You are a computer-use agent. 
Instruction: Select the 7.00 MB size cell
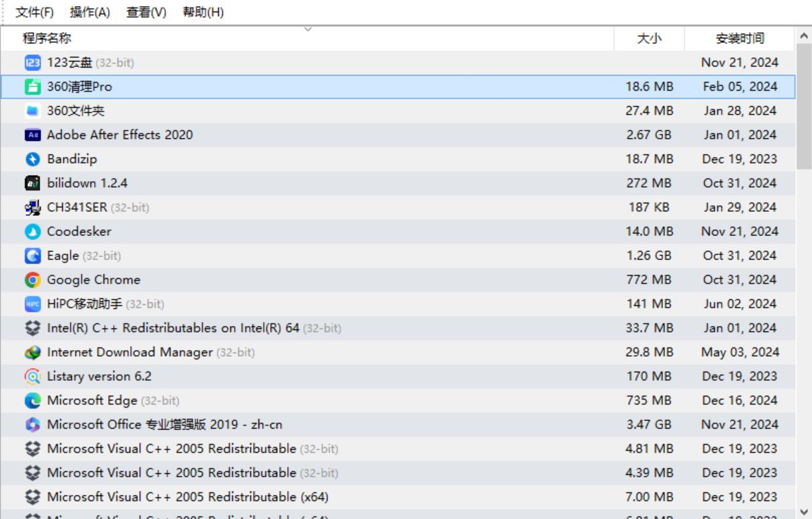(649, 497)
